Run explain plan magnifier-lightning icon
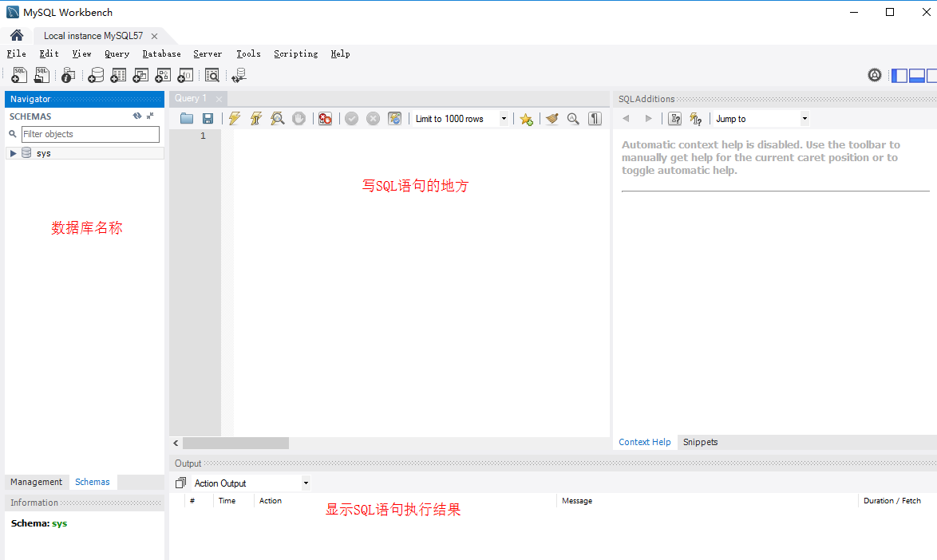 point(277,118)
